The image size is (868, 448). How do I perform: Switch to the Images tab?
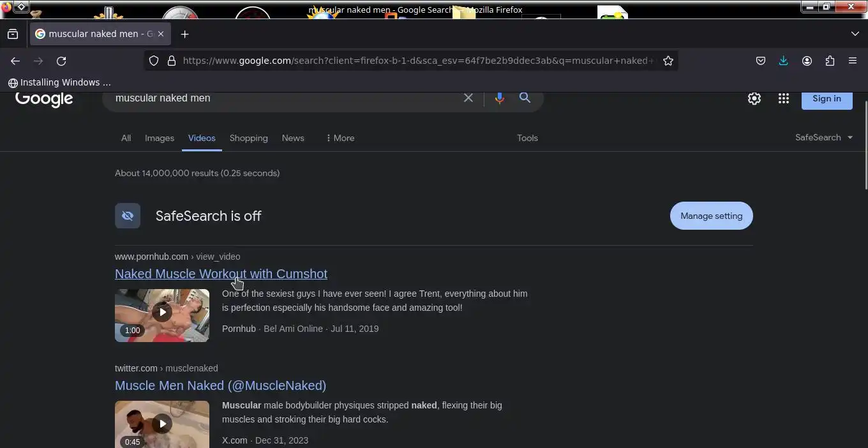tap(160, 138)
